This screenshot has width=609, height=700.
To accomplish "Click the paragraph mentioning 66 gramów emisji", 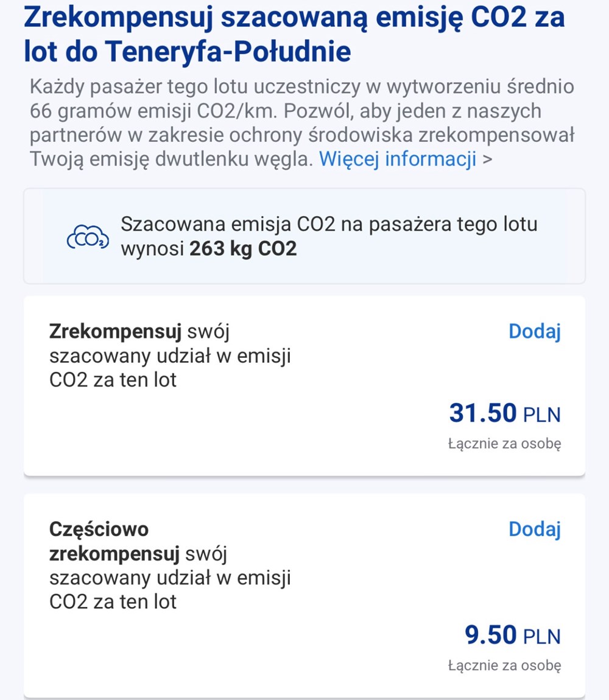I will click(302, 123).
